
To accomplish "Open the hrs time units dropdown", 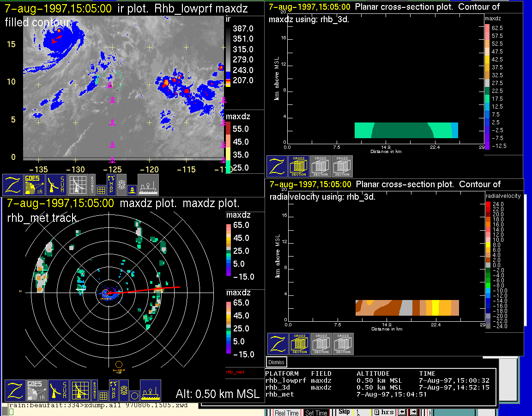I will point(384,412).
